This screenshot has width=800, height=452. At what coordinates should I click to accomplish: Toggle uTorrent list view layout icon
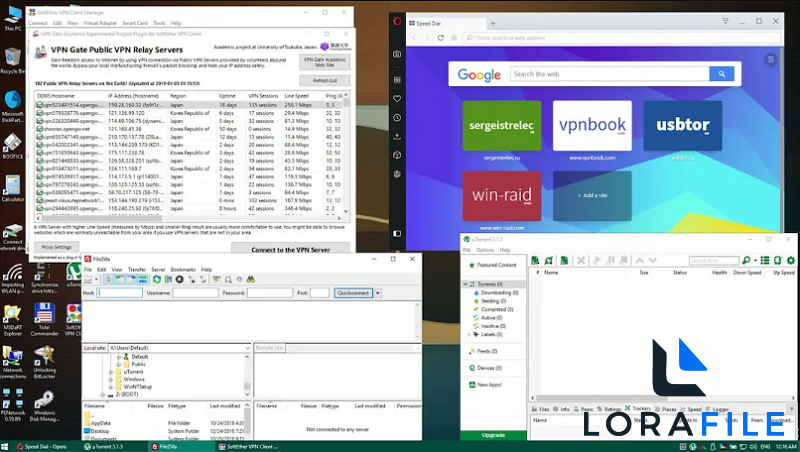[x=765, y=261]
